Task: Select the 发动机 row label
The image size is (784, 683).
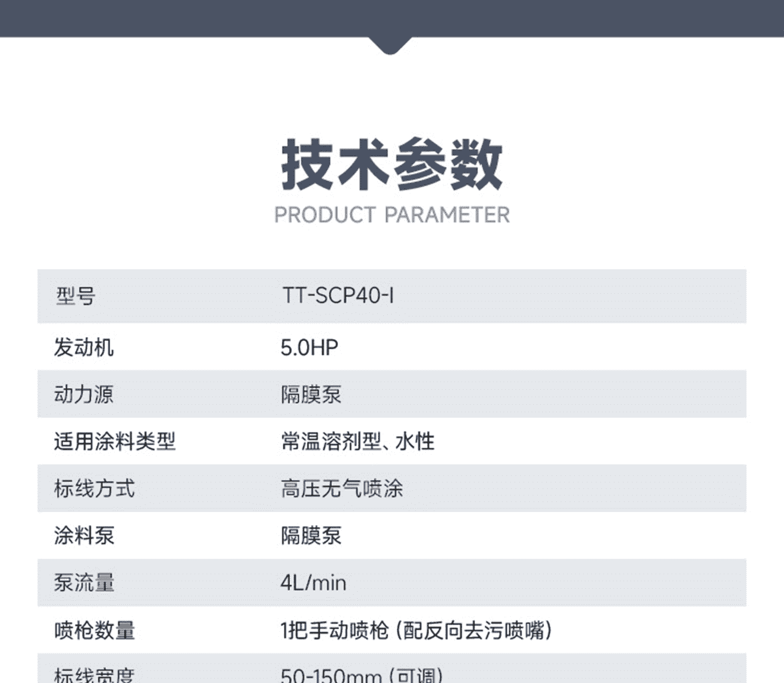Action: coord(84,348)
